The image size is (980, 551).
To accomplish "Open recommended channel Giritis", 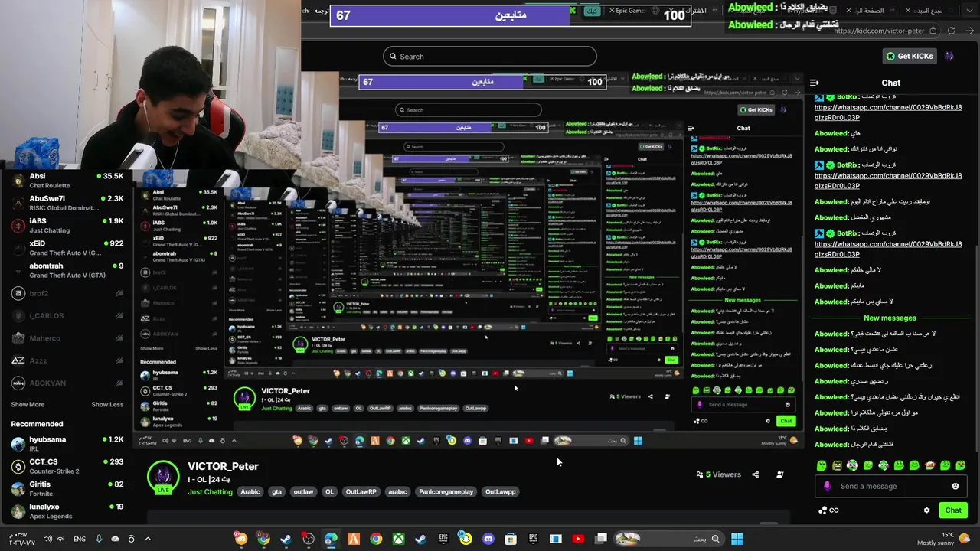I will 67,488.
